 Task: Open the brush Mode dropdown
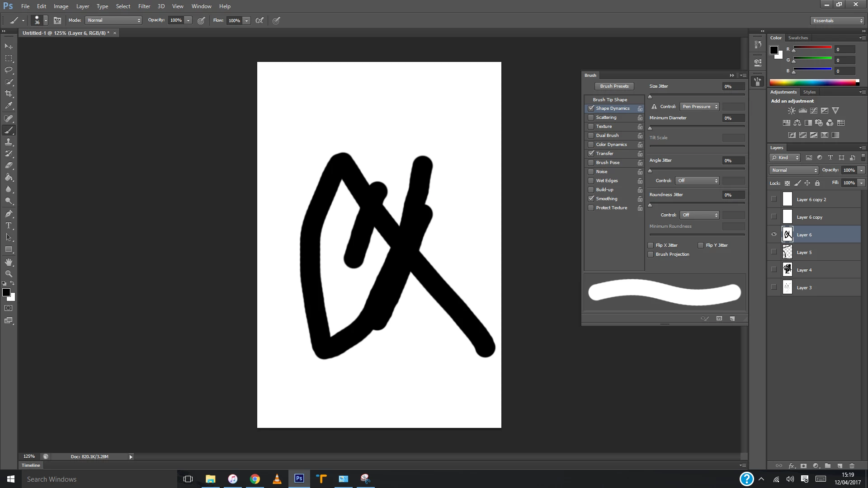pos(114,20)
